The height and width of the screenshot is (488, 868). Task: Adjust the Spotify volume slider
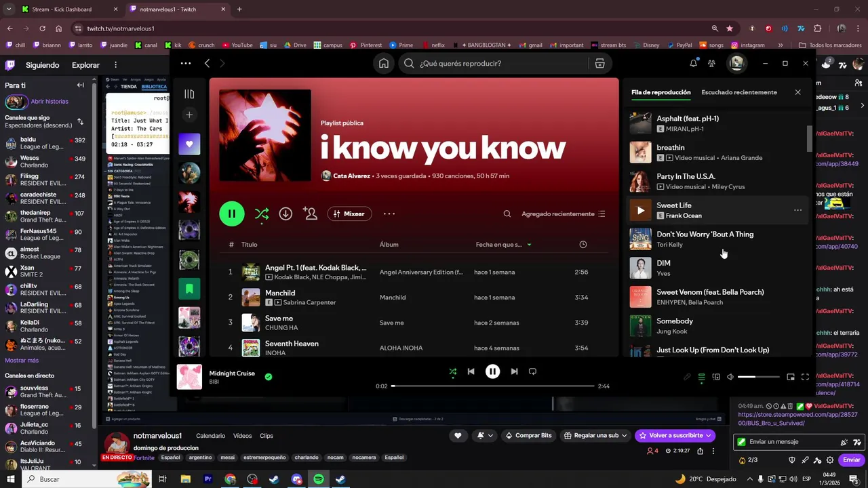tap(758, 377)
